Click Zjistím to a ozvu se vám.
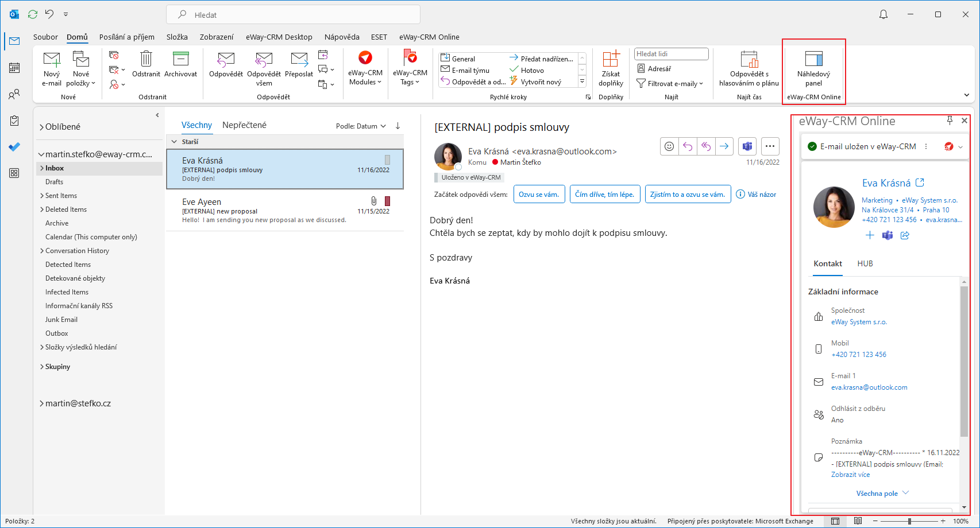Image resolution: width=980 pixels, height=528 pixels. (688, 194)
